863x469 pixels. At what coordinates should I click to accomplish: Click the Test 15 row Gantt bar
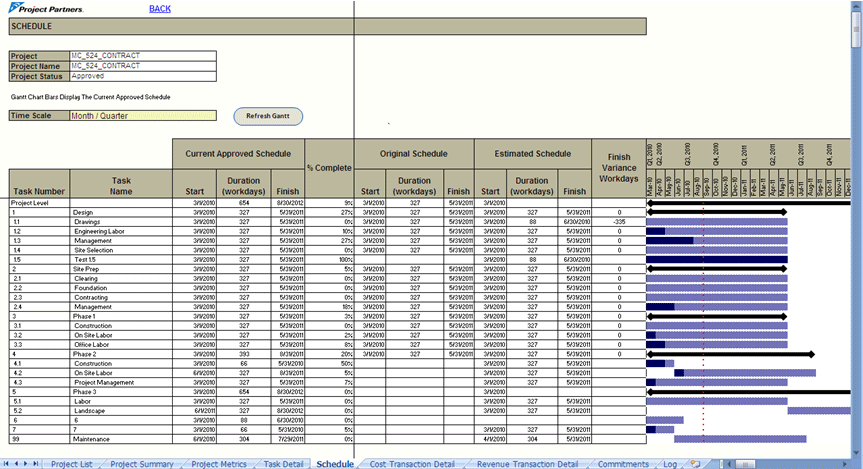pos(717,259)
